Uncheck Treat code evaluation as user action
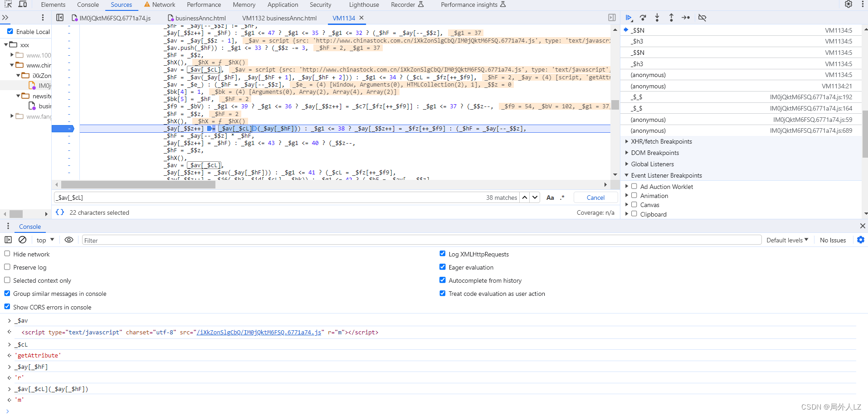 click(x=443, y=293)
